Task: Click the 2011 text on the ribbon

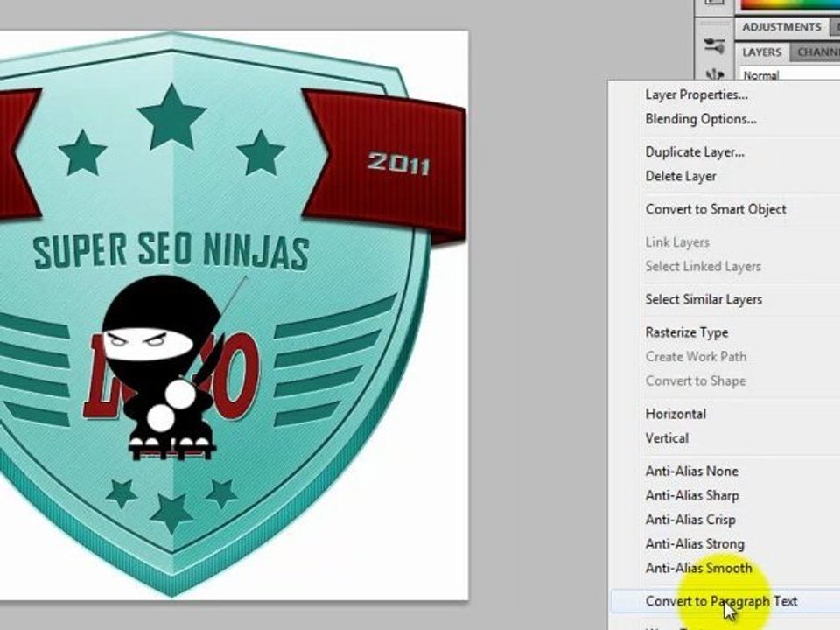Action: pos(399,163)
